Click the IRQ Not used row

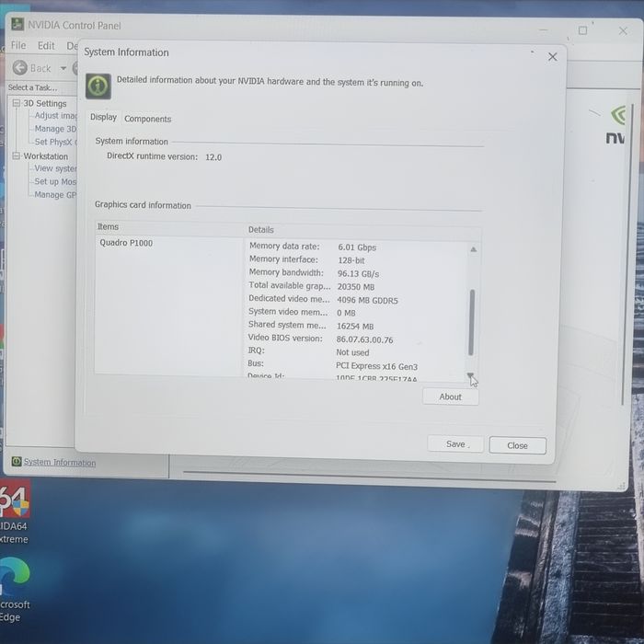click(308, 351)
